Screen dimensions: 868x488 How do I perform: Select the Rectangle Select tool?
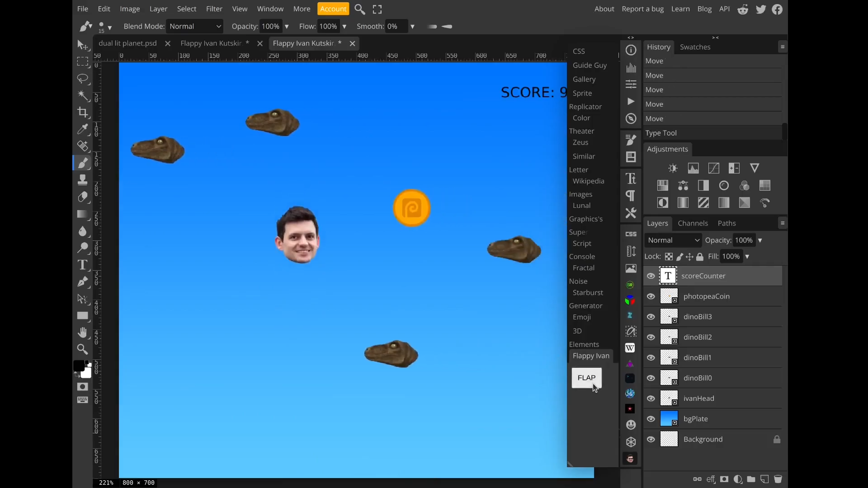coord(82,61)
